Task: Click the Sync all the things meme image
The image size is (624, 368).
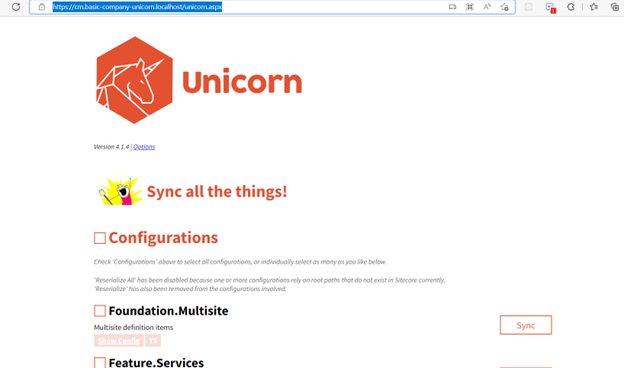Action: tap(120, 191)
